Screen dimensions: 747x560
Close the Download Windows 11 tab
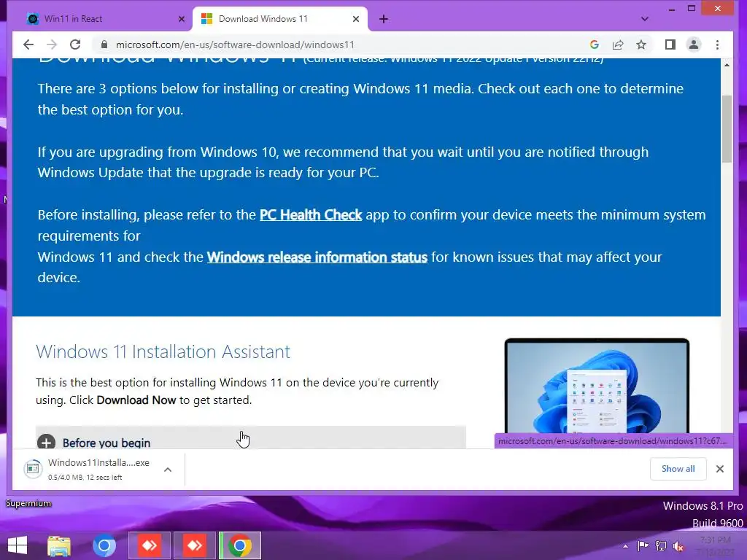(x=356, y=19)
